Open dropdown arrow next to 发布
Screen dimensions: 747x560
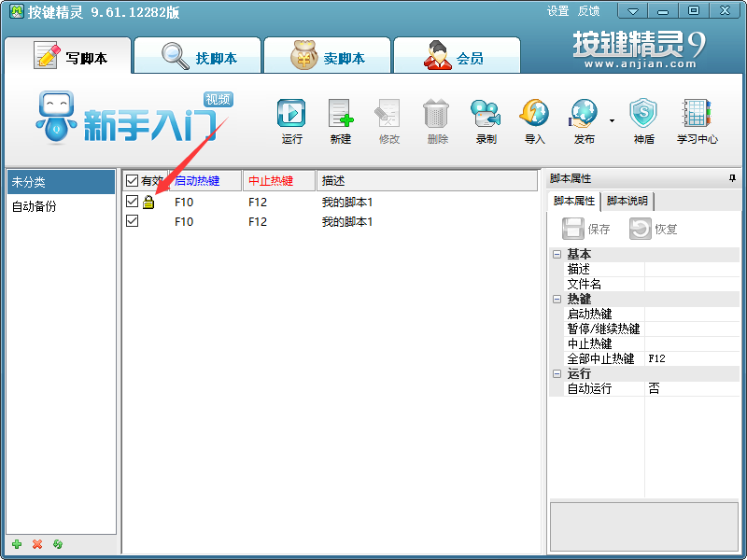click(612, 120)
